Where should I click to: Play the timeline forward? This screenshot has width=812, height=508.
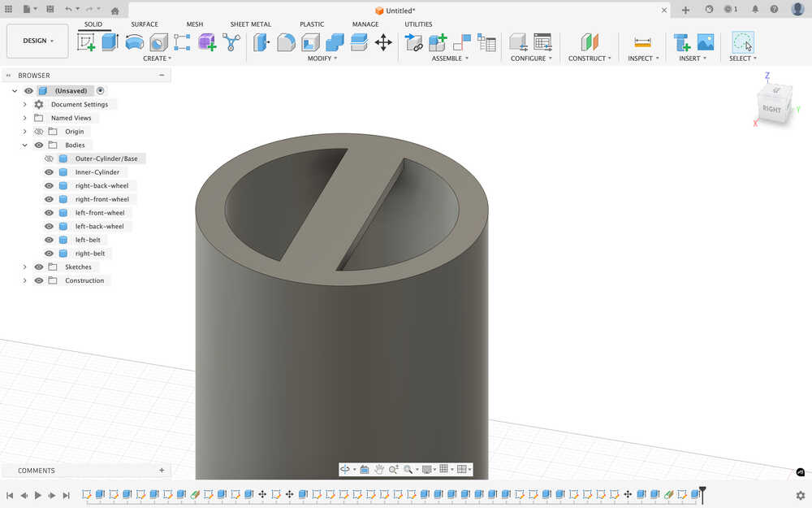pos(38,495)
